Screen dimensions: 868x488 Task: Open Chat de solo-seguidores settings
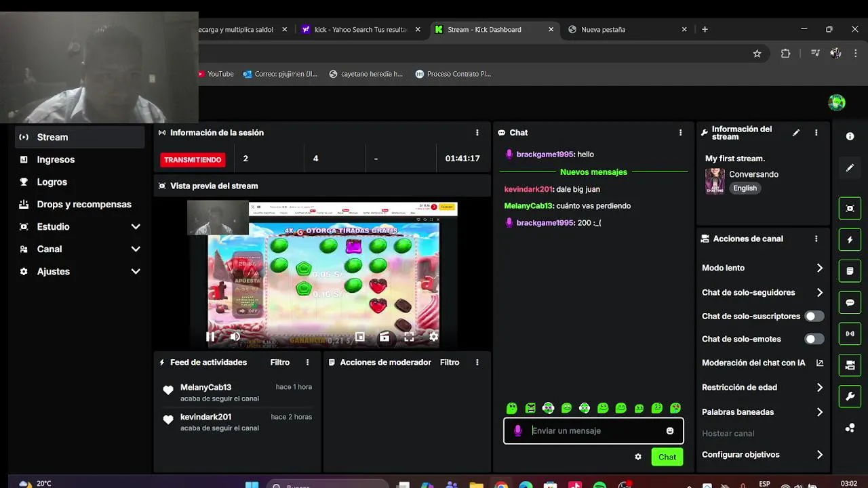click(x=762, y=293)
